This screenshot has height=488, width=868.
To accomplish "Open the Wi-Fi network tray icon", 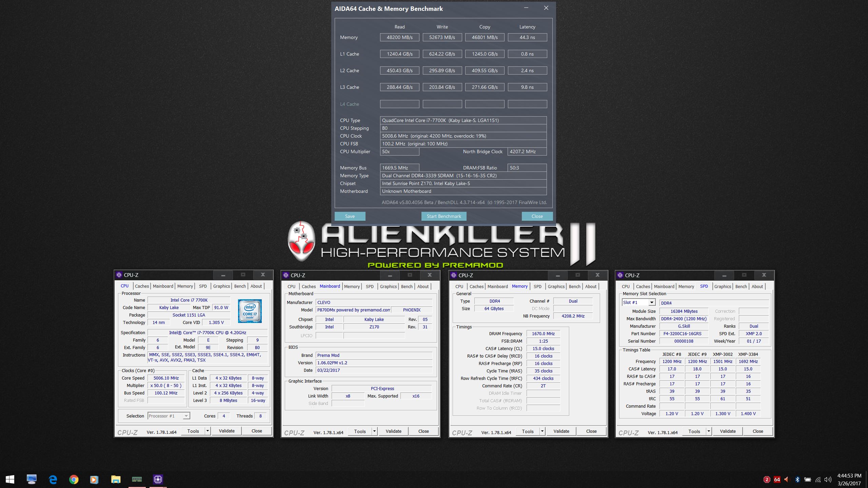I will point(818,480).
